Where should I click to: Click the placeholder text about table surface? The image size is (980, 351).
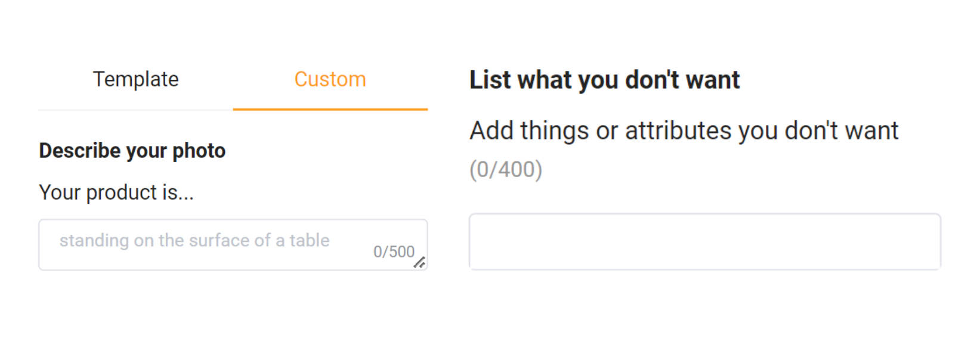point(194,241)
